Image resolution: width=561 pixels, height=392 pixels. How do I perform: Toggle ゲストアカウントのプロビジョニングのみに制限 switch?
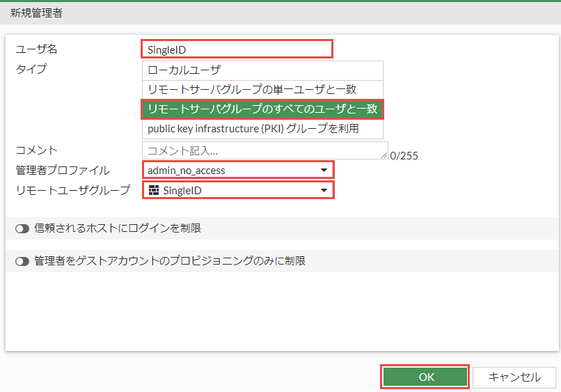point(22,262)
